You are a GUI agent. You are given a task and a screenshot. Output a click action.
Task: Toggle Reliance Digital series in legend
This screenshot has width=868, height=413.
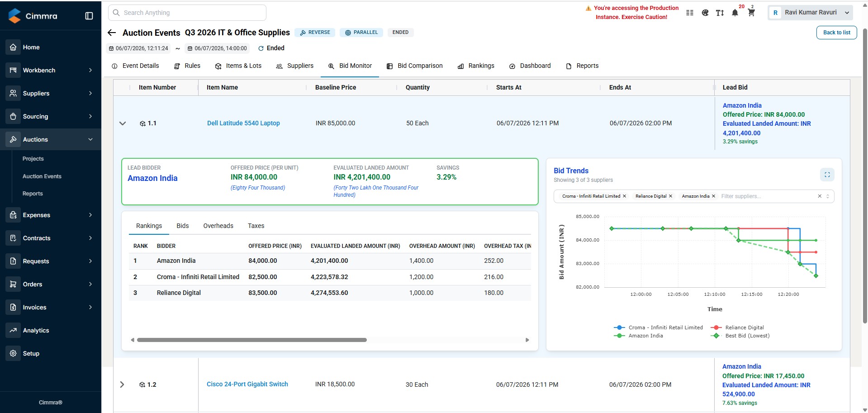click(737, 328)
